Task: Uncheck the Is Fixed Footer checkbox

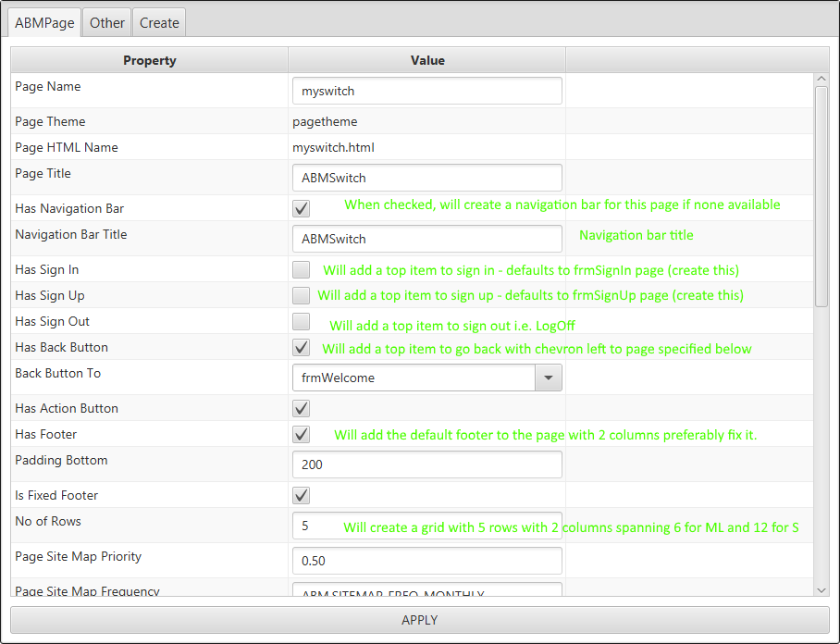Action: click(x=301, y=495)
